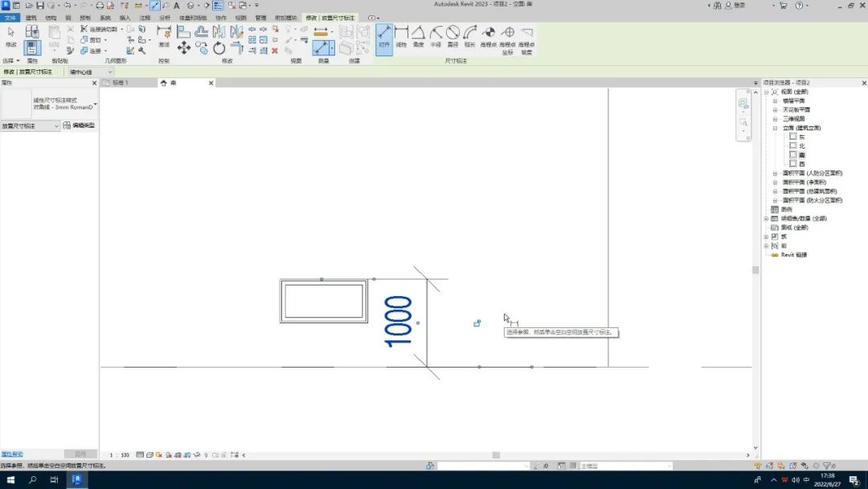Click the Edit Type button
Image resolution: width=868 pixels, height=489 pixels.
click(x=79, y=125)
